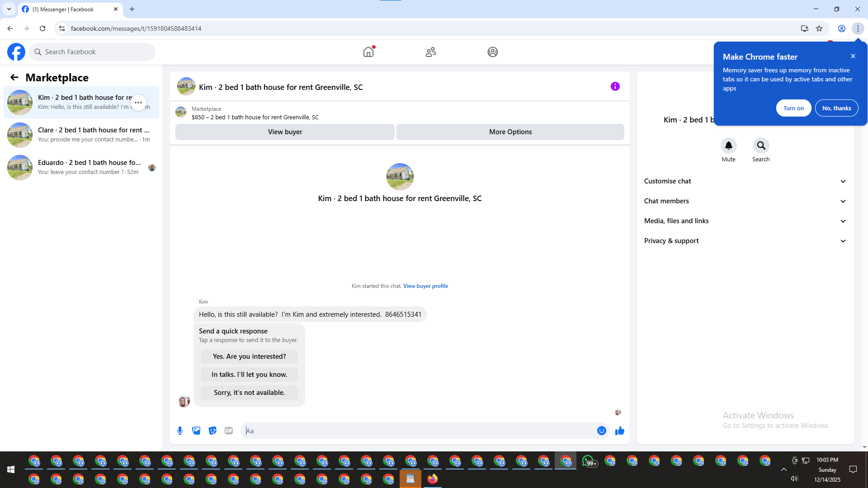Viewport: 868px width, 488px height.
Task: Open the Clare conversation in list
Action: pos(81,135)
